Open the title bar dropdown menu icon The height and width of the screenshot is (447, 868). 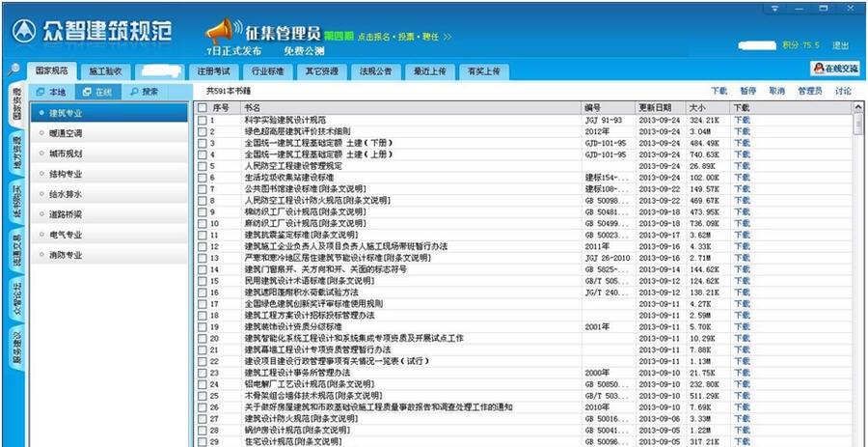coord(775,9)
